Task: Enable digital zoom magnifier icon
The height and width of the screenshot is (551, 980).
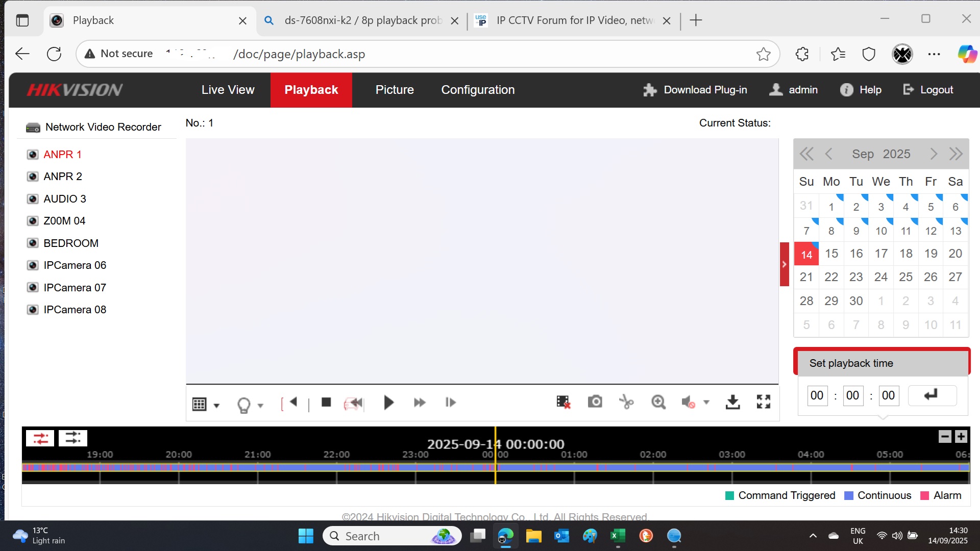Action: coord(658,402)
